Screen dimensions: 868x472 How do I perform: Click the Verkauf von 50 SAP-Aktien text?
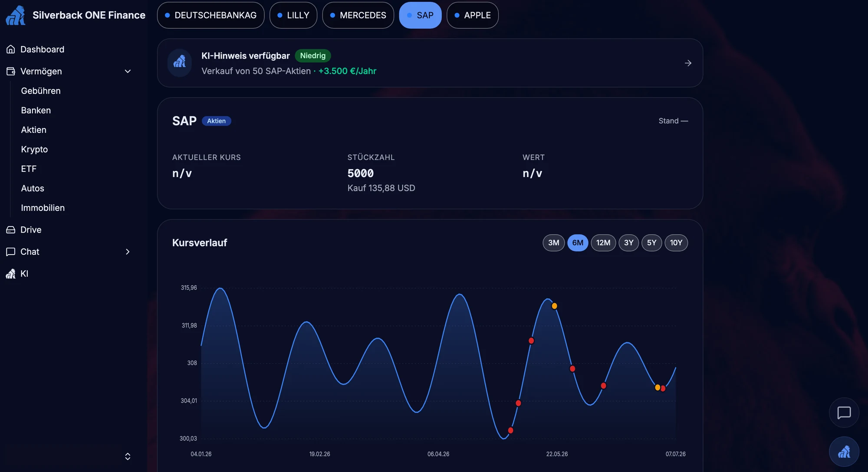click(x=256, y=71)
